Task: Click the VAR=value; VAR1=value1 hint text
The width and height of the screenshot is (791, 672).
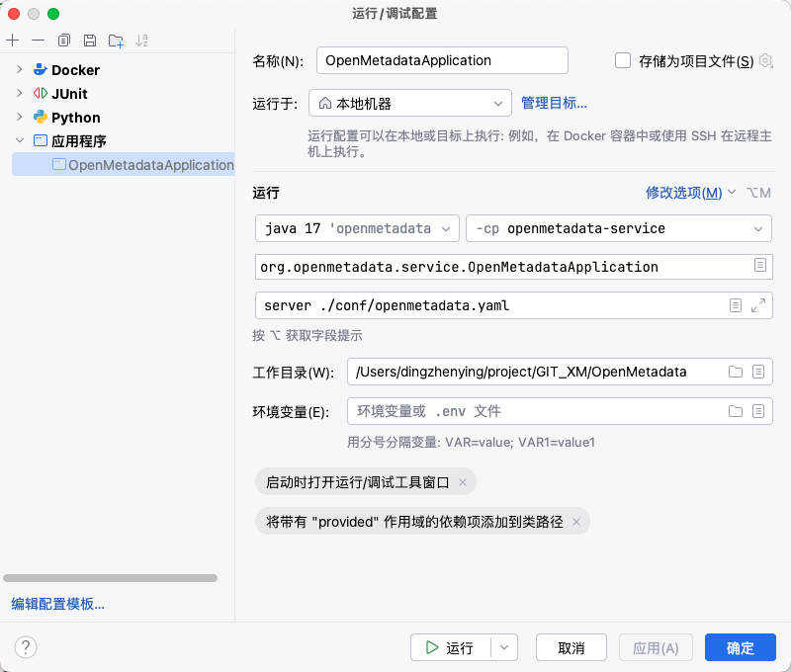Action: [x=520, y=442]
